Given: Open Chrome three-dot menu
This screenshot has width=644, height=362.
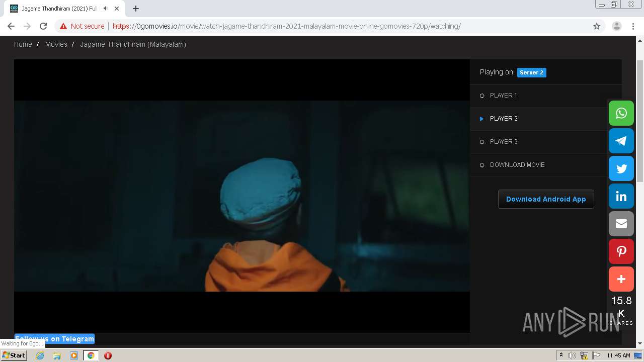Looking at the screenshot, I should [x=633, y=26].
